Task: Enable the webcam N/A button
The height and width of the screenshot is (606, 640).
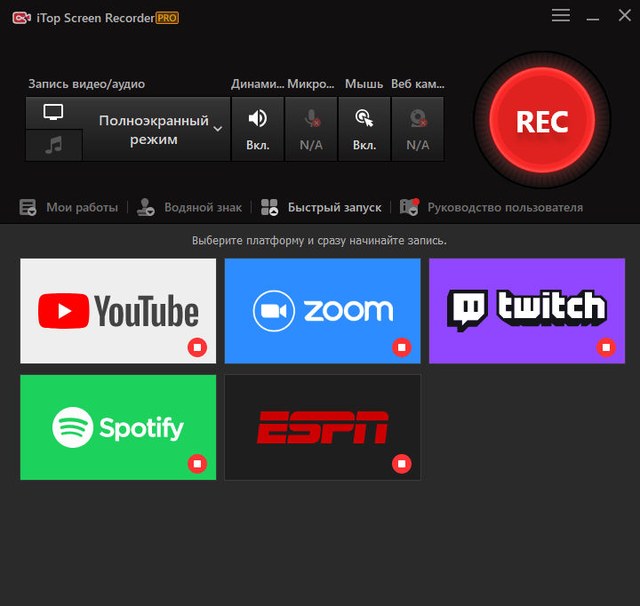Action: coord(417,129)
